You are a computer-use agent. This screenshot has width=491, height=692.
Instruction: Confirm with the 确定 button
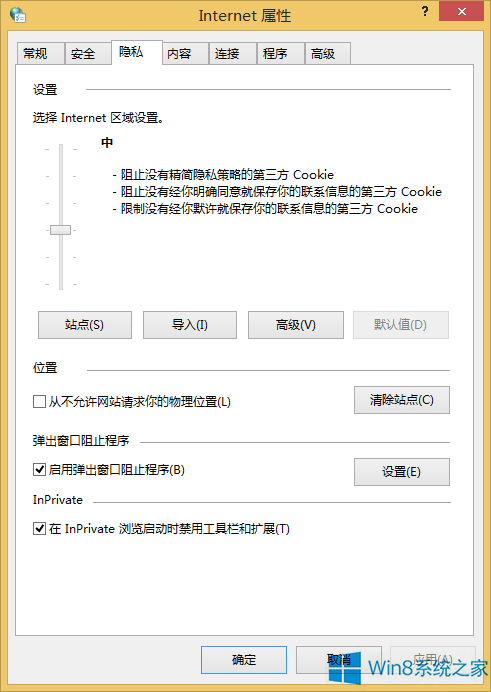point(244,660)
